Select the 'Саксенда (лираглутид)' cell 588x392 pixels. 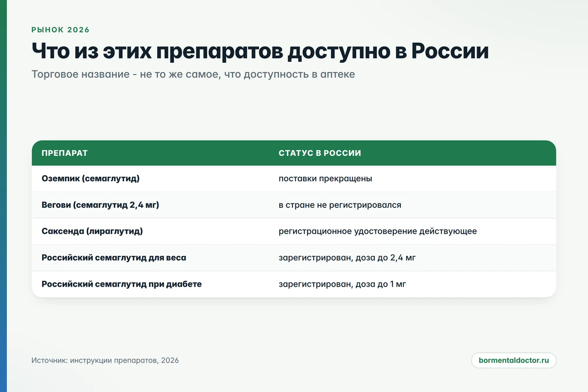(92, 231)
